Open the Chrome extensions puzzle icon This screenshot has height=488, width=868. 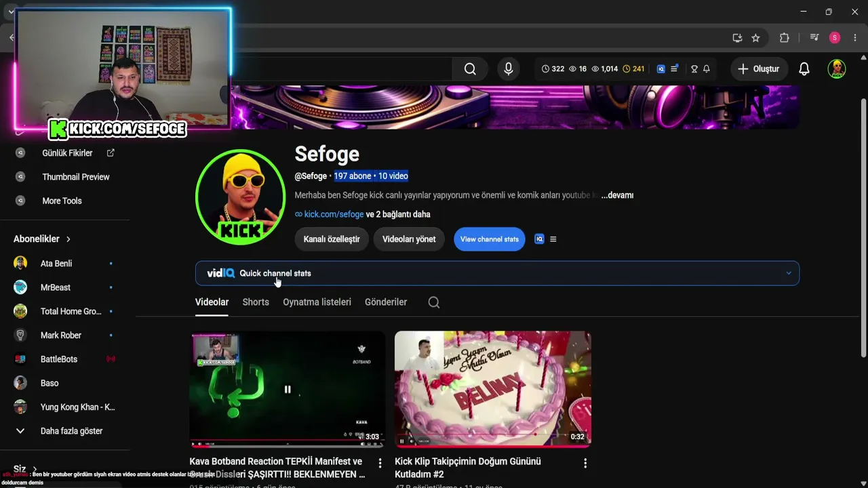click(x=785, y=38)
